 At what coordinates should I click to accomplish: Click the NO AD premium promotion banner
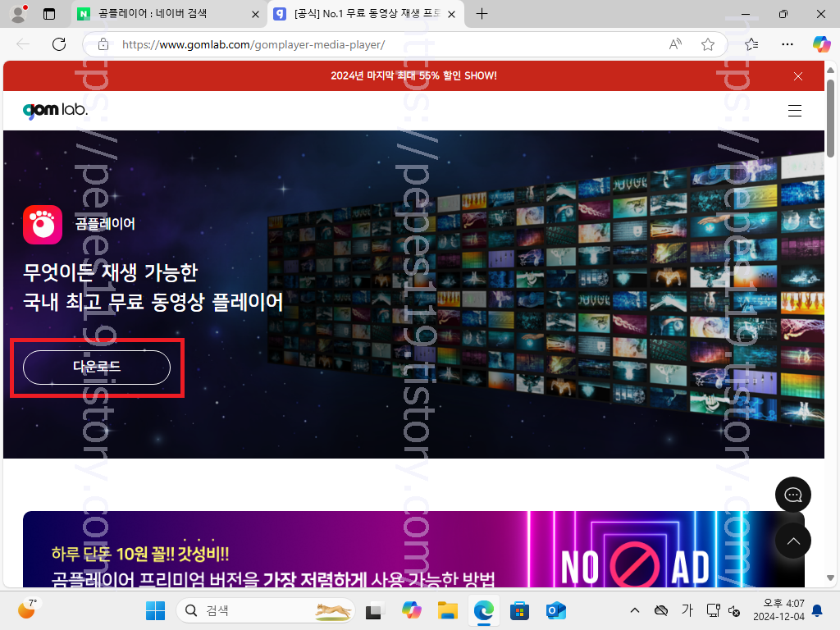point(413,549)
